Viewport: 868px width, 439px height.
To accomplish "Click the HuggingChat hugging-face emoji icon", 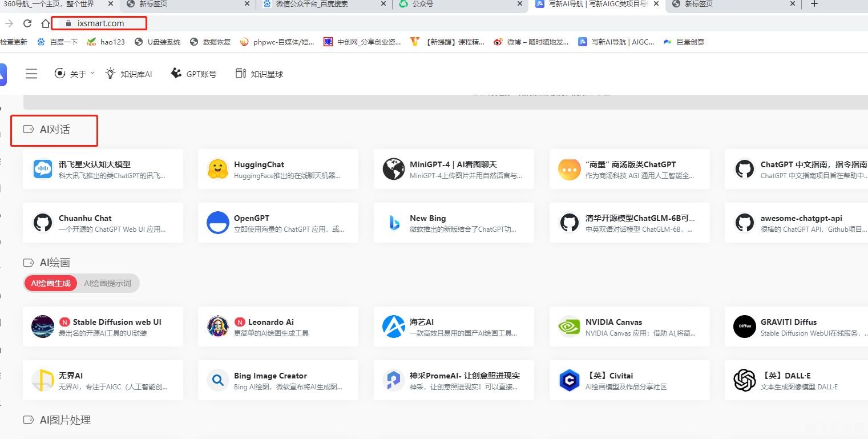I will pyautogui.click(x=217, y=169).
